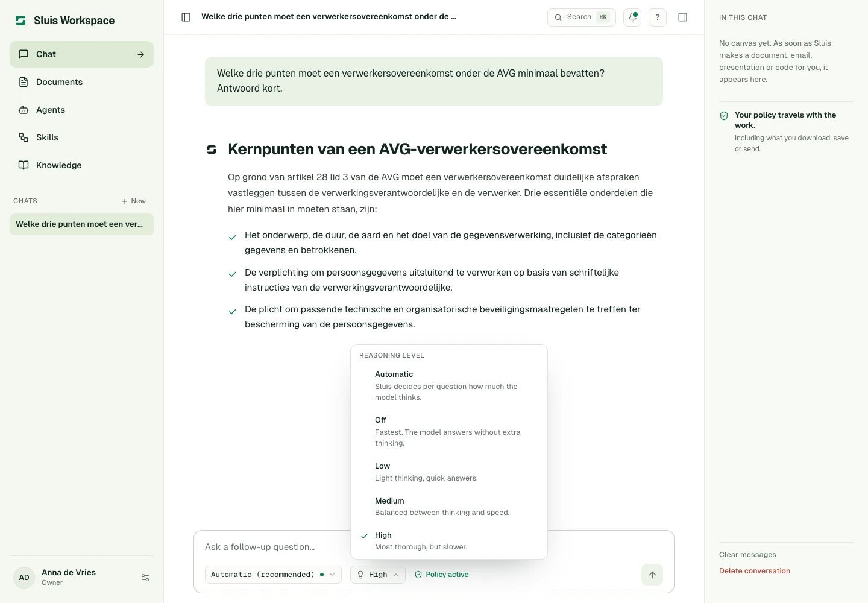Image resolution: width=868 pixels, height=603 pixels.
Task: Toggle the left sidebar panel icon
Action: (186, 17)
